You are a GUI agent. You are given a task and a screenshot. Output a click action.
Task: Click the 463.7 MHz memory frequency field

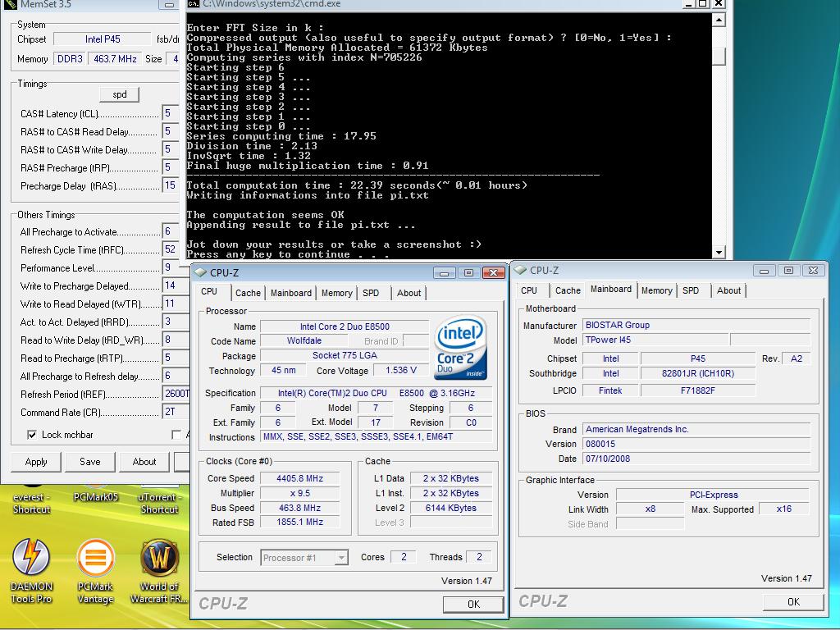115,59
